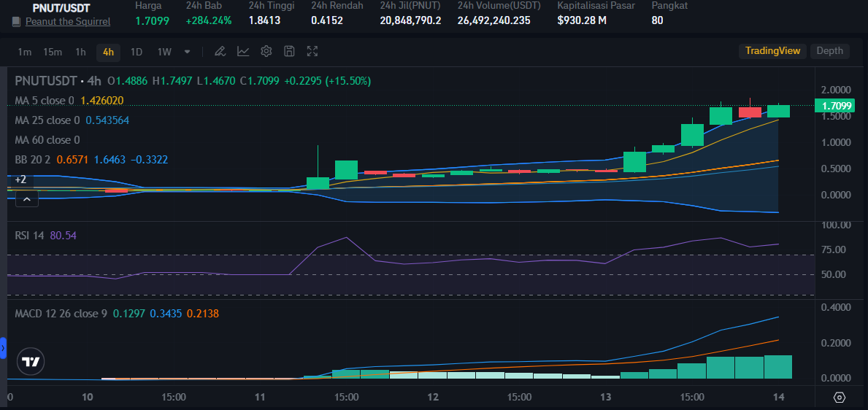Select the 4h timeframe
The image size is (868, 410).
[109, 52]
